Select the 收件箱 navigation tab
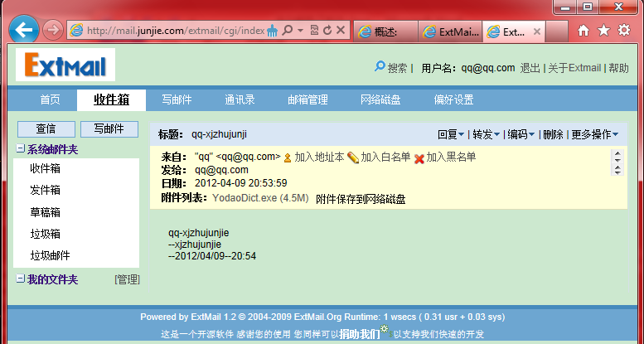This screenshot has height=344, width=644. [111, 99]
